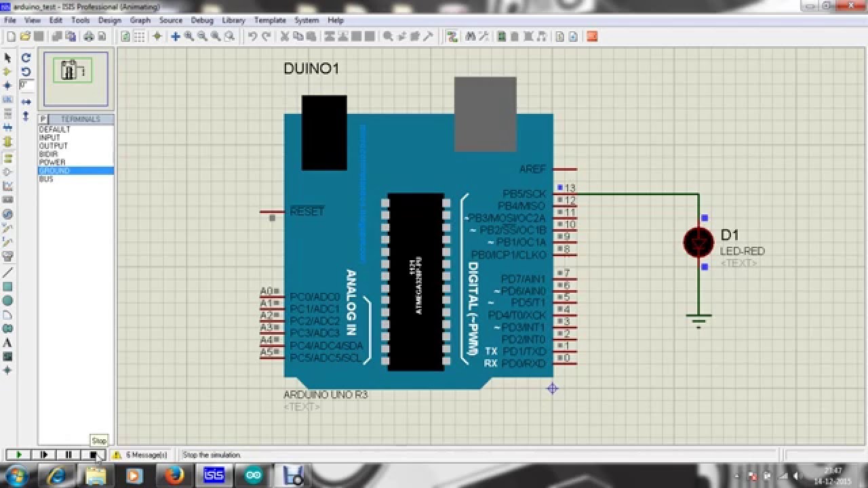868x488 pixels.
Task: Select the 2D circle graphics tool
Action: pyautogui.click(x=7, y=300)
